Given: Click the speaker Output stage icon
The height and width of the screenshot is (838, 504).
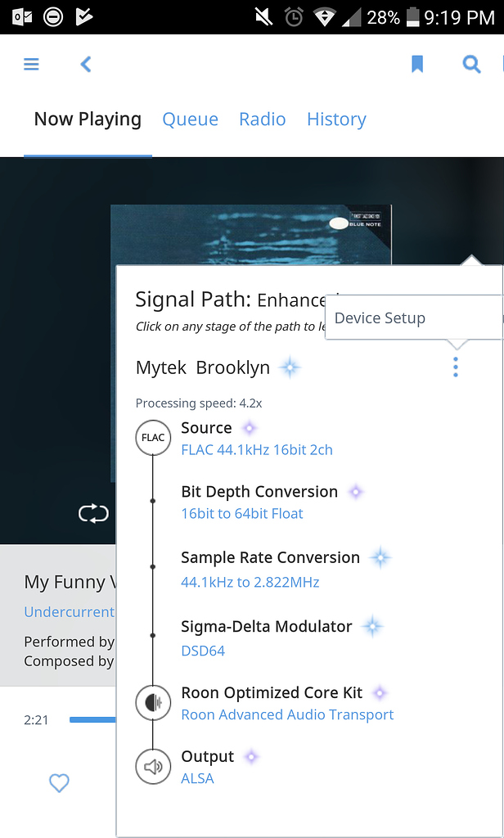Looking at the screenshot, I should coord(153,766).
